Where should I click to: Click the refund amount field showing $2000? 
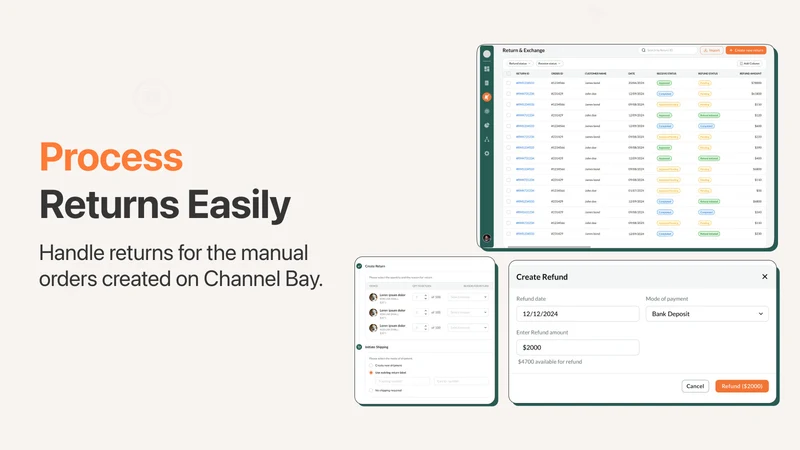tap(578, 347)
